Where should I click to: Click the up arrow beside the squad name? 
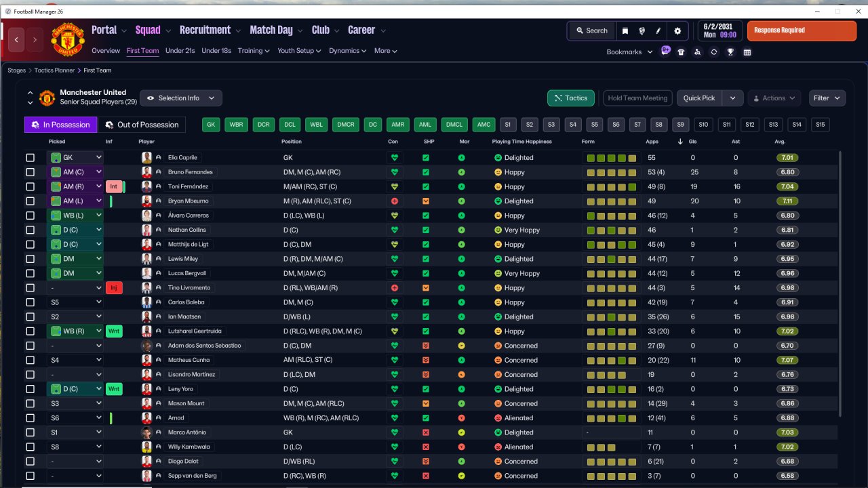30,93
